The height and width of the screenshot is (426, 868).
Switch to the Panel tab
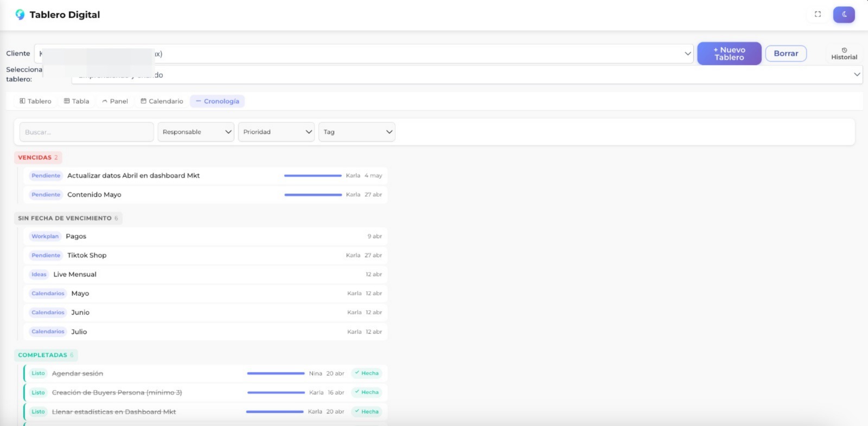click(x=115, y=101)
